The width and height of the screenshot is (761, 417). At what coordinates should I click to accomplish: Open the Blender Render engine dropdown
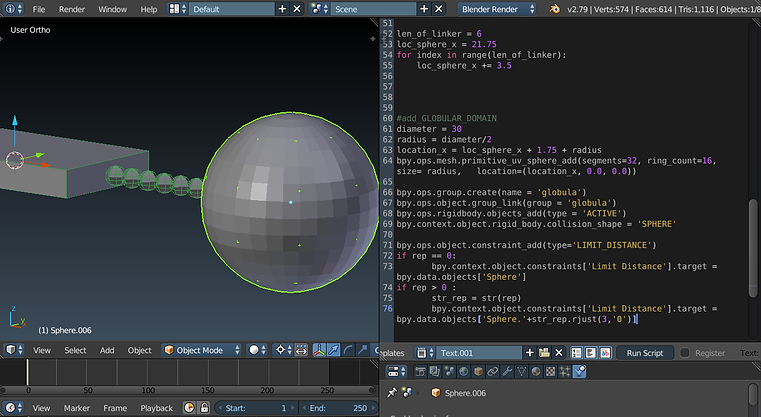click(x=496, y=9)
